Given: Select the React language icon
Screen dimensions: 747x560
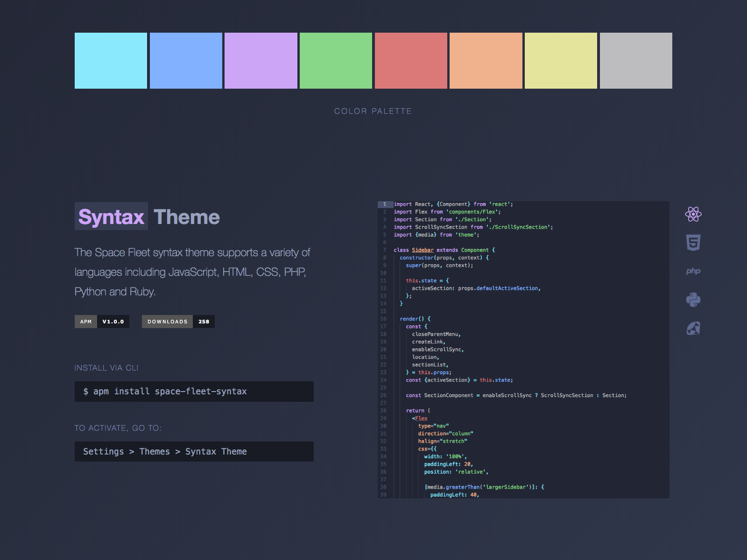Looking at the screenshot, I should [x=693, y=214].
